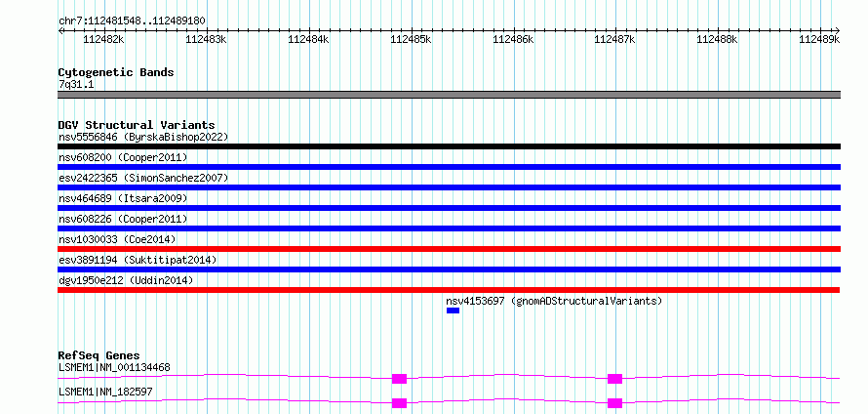
Task: Click NM_001134468 exon near 112487k
Action: click(x=614, y=379)
